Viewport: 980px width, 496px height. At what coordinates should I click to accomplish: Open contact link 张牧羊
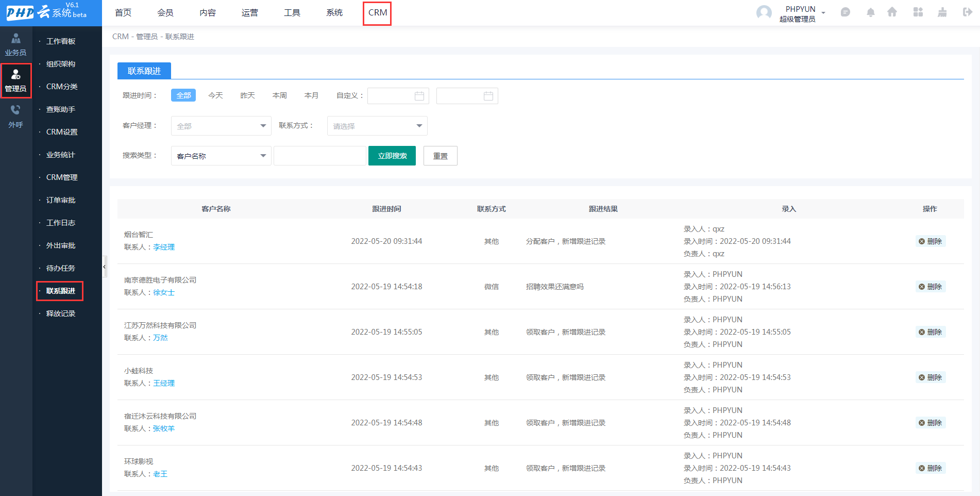[164, 429]
